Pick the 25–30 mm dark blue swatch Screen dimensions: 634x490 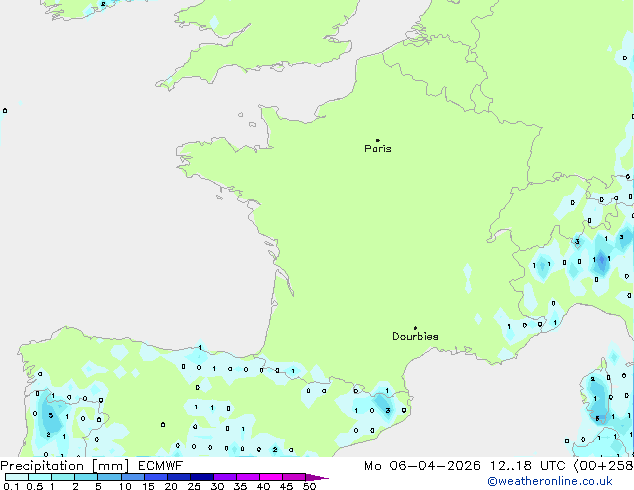pyautogui.click(x=202, y=477)
